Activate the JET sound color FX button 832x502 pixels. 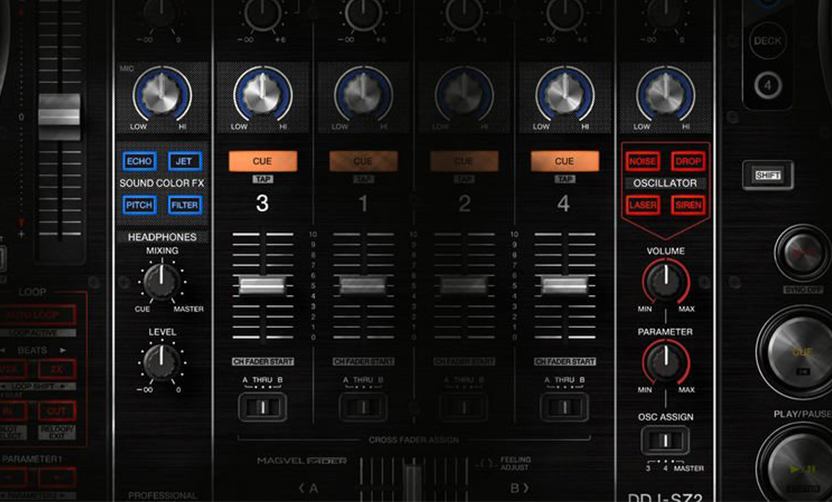pos(185,161)
